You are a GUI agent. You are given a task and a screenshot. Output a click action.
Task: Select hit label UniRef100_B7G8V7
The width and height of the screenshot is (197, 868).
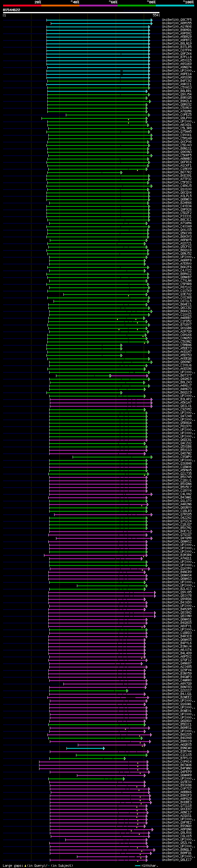[177, 325]
